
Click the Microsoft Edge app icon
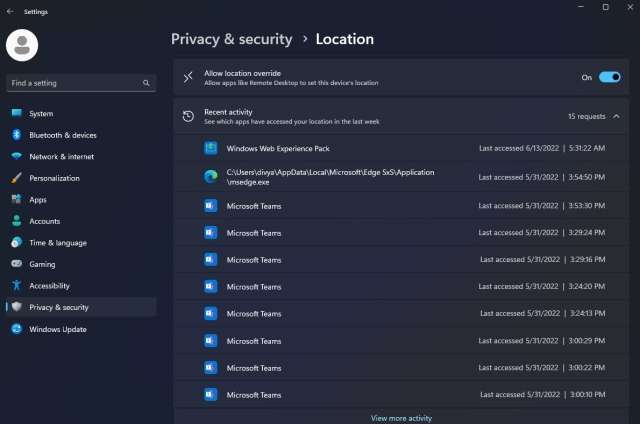point(211,177)
